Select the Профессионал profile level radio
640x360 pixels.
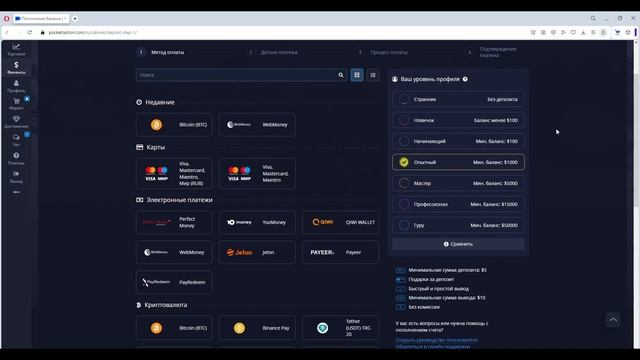404,204
